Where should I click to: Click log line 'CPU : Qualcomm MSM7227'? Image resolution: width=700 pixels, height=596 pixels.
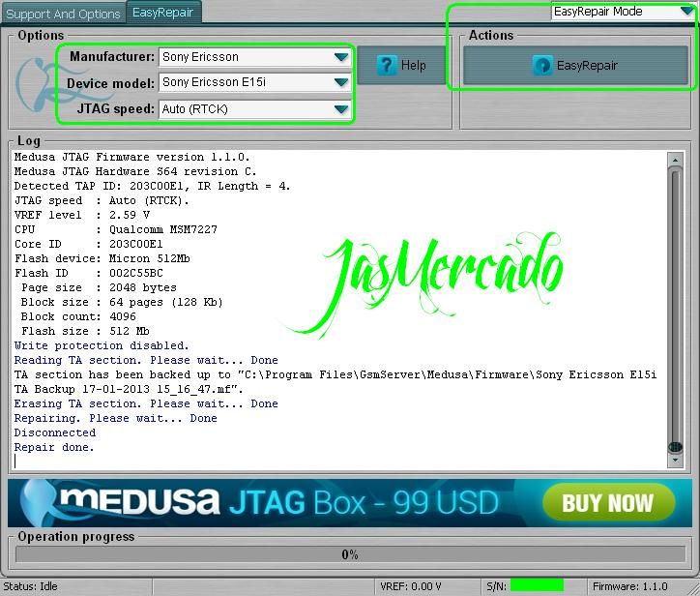pyautogui.click(x=116, y=229)
